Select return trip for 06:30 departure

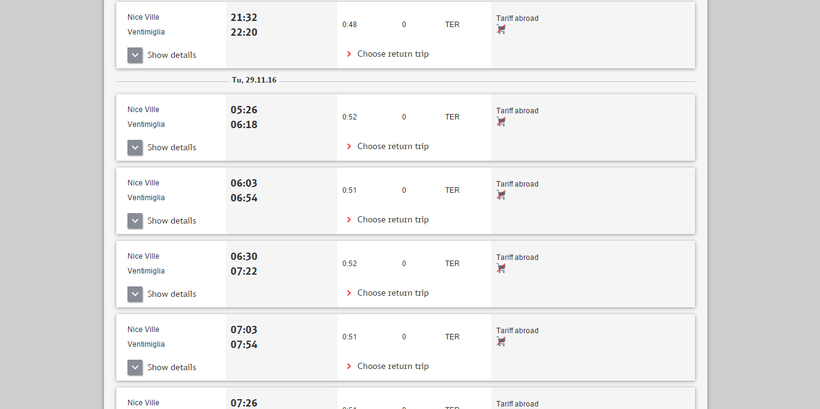392,293
